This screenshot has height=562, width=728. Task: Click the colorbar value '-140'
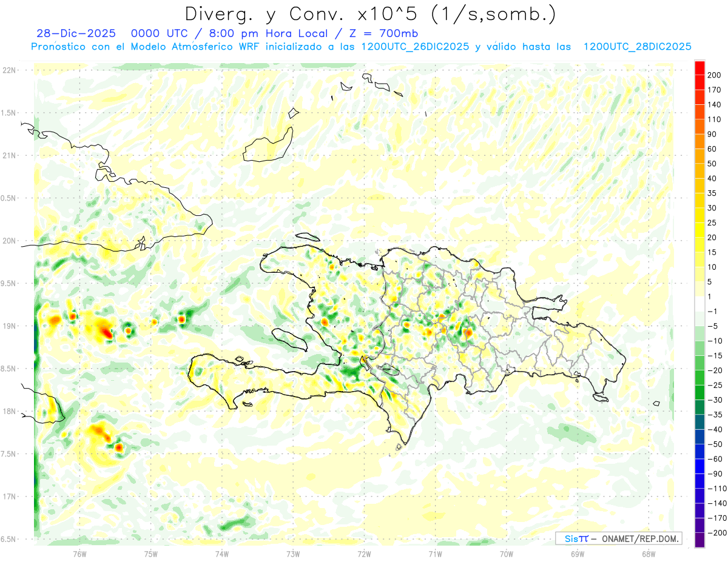point(717,503)
